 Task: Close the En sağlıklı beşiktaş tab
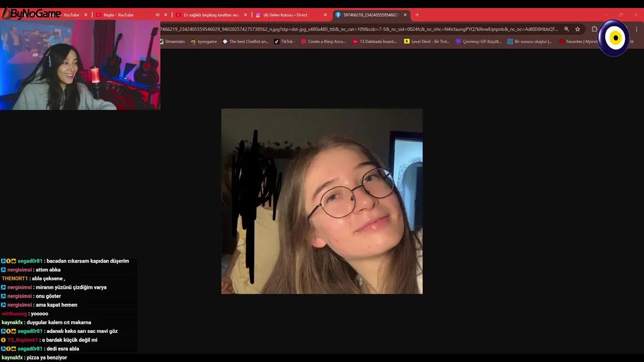pyautogui.click(x=246, y=15)
